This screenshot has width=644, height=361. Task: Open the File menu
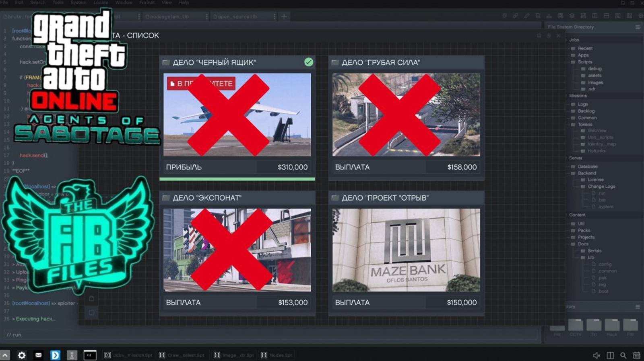[5, 2]
